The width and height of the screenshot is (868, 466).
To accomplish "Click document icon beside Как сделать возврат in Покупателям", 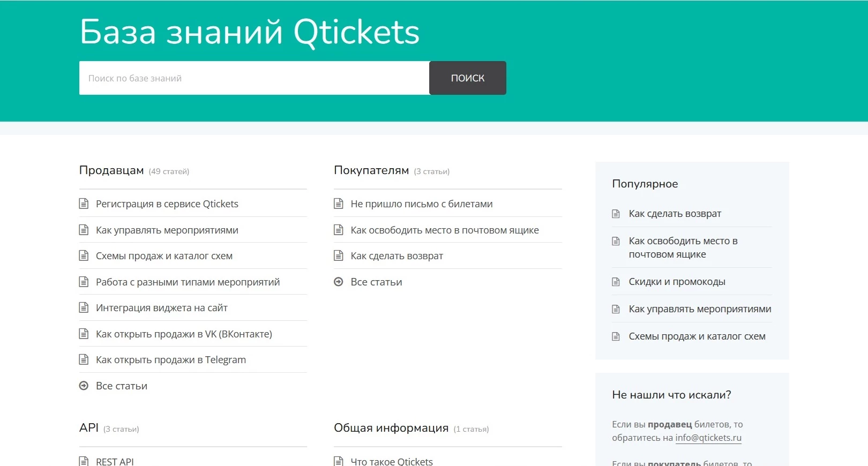I will point(339,255).
